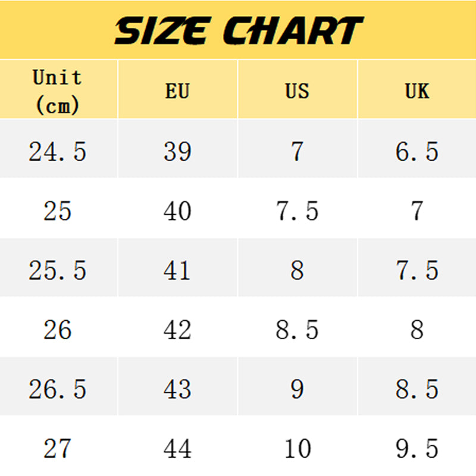The height and width of the screenshot is (476, 476).
Task: Click the SIZE CHART title banner
Action: pos(238,30)
